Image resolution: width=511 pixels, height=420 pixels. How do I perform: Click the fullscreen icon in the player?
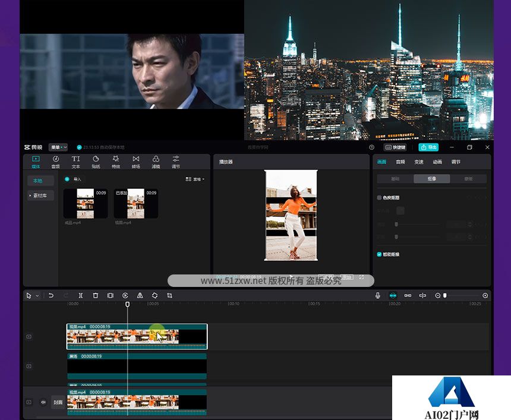361,277
